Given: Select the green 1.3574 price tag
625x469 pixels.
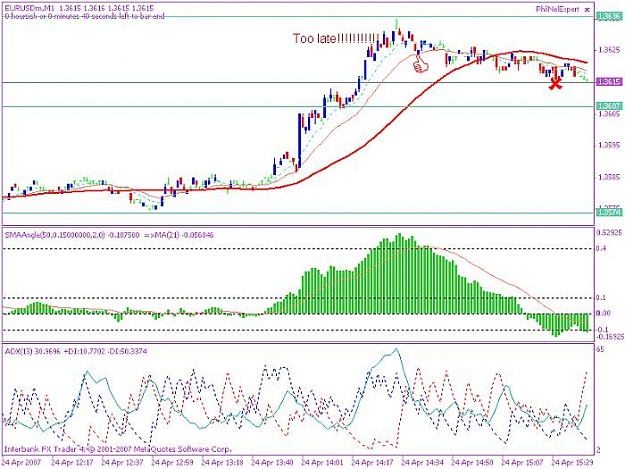Looking at the screenshot, I should pos(609,212).
